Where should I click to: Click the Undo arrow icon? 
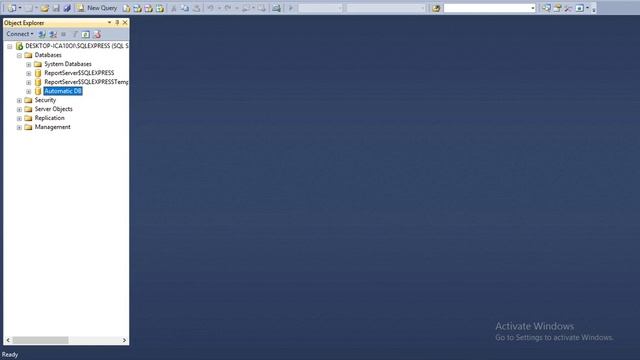[x=210, y=8]
